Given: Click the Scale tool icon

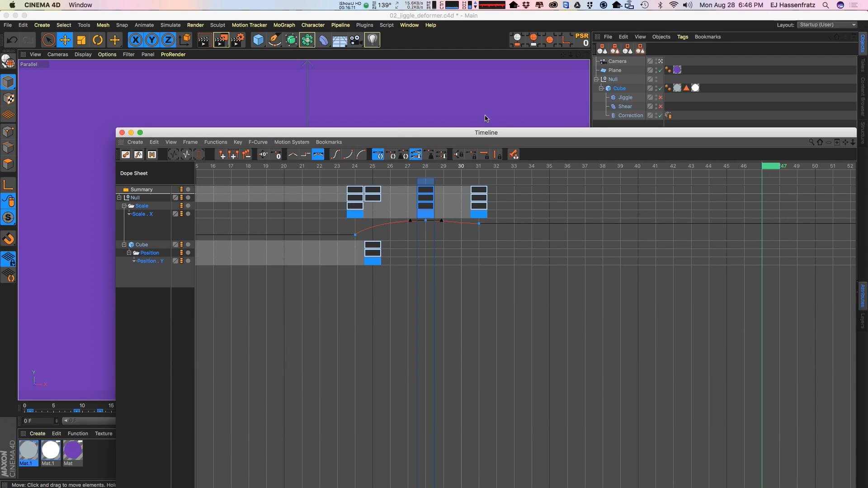Looking at the screenshot, I should coord(81,40).
